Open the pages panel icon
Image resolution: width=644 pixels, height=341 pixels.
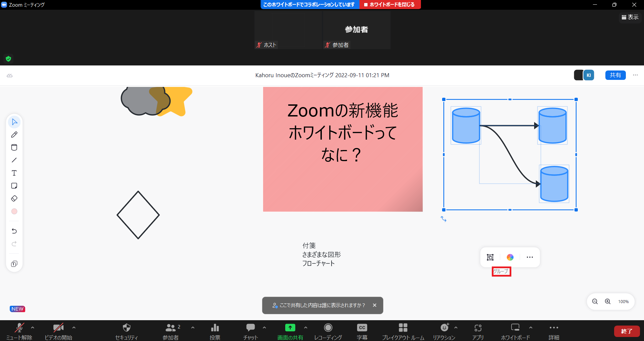(14, 264)
